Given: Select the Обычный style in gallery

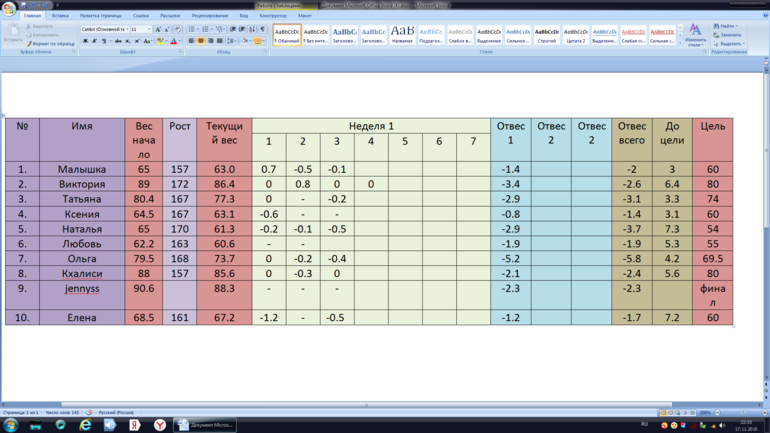Looking at the screenshot, I should pyautogui.click(x=287, y=35).
